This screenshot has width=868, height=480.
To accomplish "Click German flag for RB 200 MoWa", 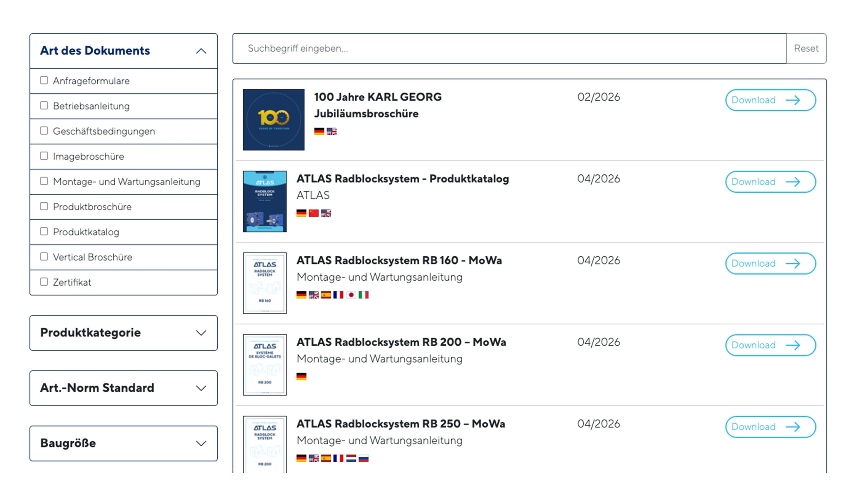I will tap(301, 376).
